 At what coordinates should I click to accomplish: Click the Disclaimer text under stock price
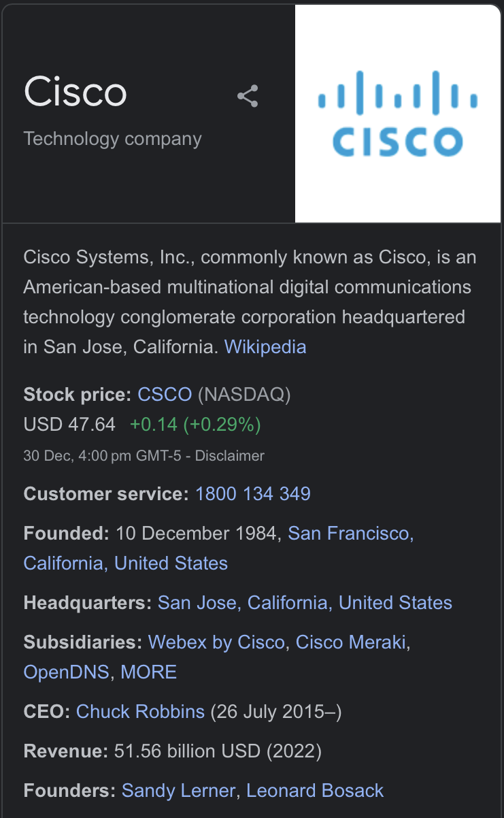tap(229, 455)
